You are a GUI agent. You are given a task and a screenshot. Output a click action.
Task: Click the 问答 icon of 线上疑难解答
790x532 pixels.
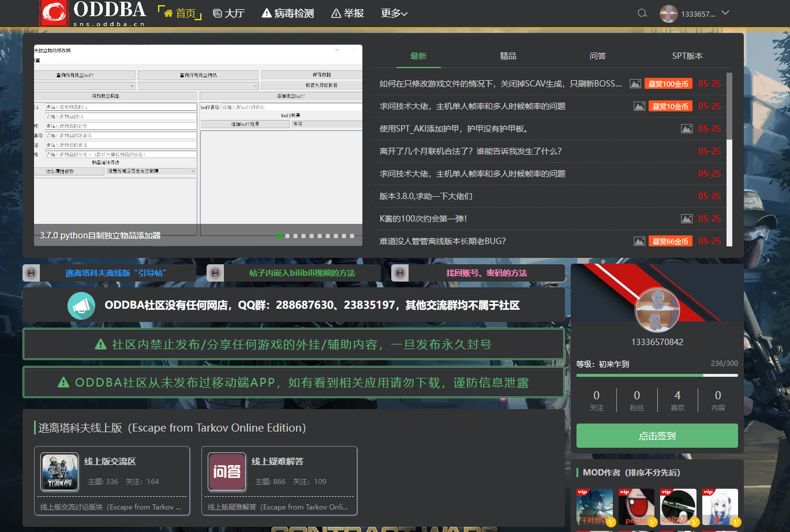point(227,472)
